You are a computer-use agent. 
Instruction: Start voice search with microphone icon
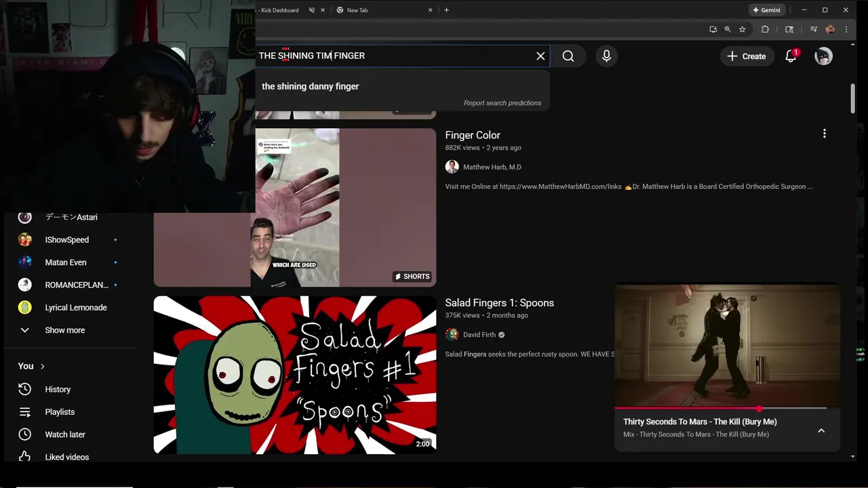tap(606, 56)
